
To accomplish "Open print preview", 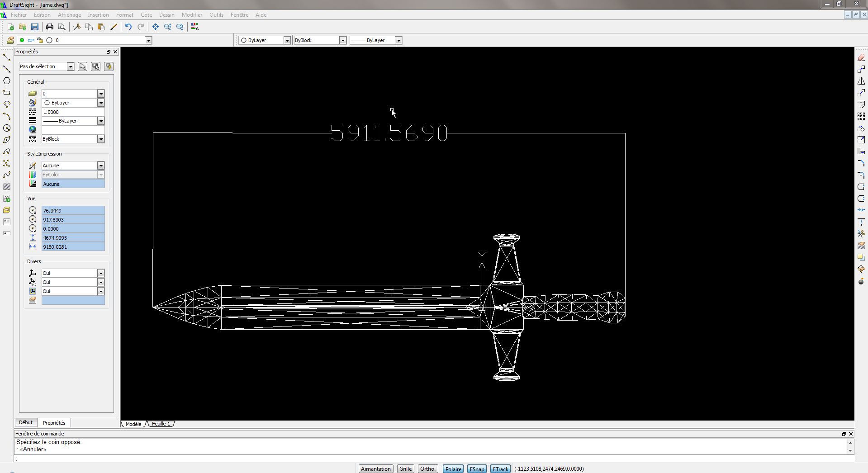I will 62,27.
